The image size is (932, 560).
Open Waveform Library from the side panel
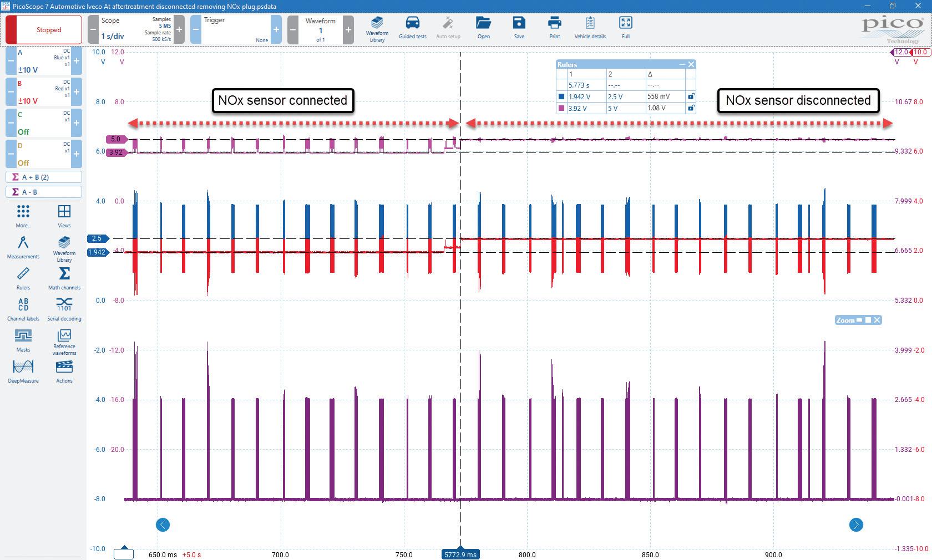[64, 249]
